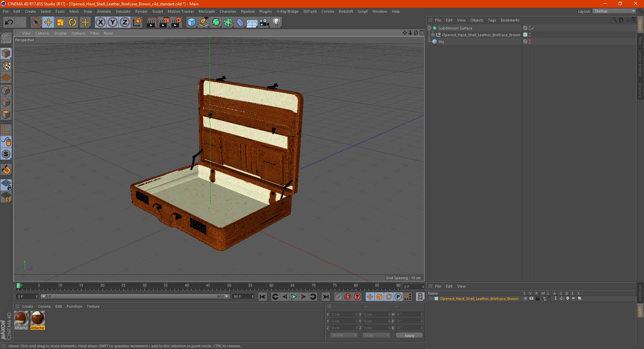Go to start of animation
Screen dimensions: 644x349
263,297
